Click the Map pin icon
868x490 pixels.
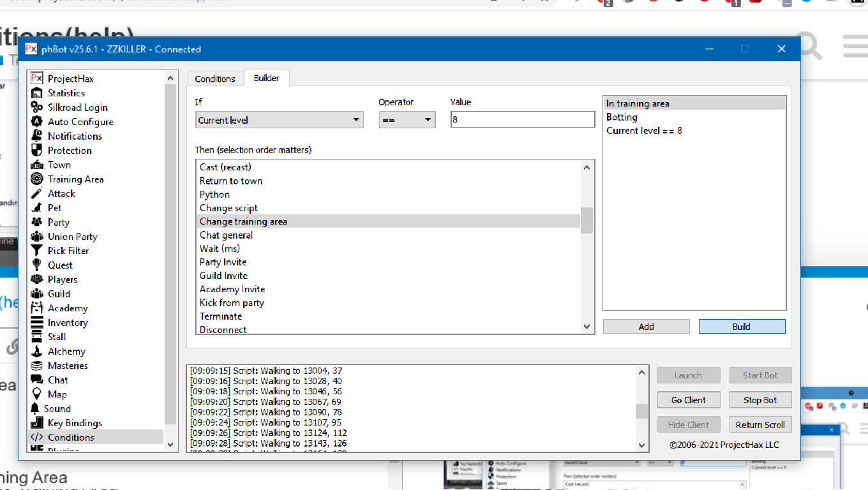point(37,394)
